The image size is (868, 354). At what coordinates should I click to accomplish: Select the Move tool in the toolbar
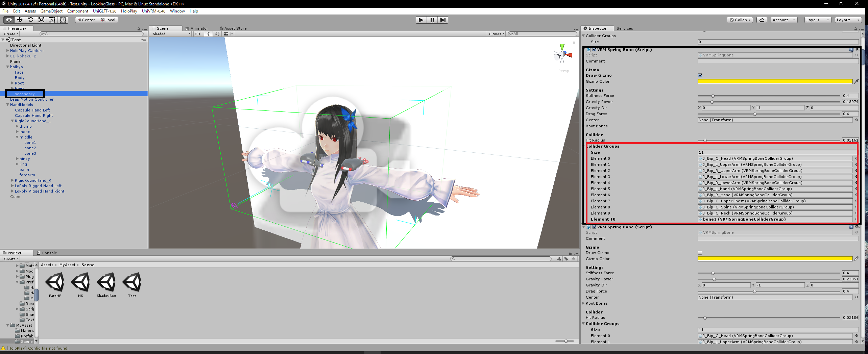[x=20, y=20]
